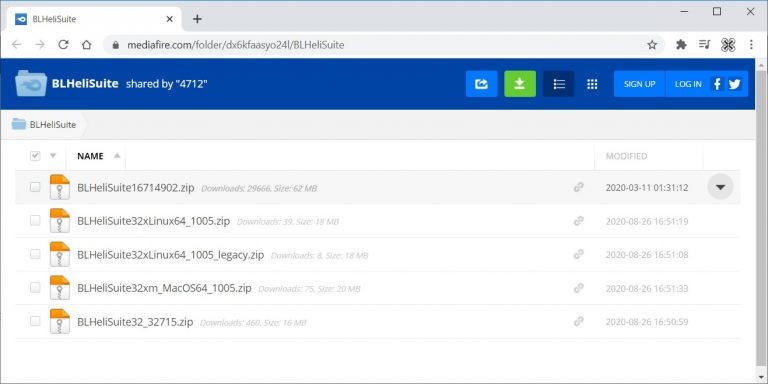This screenshot has width=768, height=384.
Task: Click the drone extension icon in toolbar
Action: (x=728, y=45)
